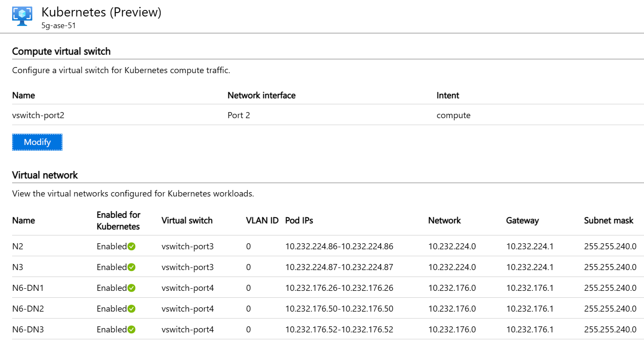The height and width of the screenshot is (351, 644).
Task: Click gateway 10.232.176.1 in N6-DN3 row
Action: (530, 330)
